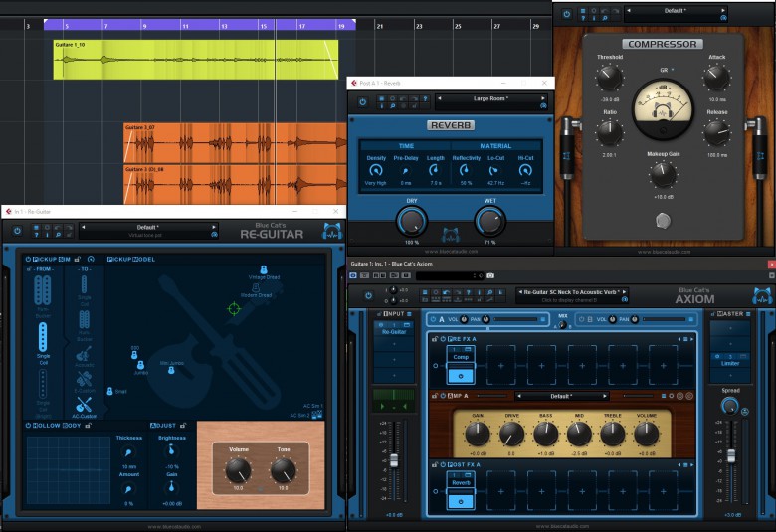
Task: Select Vintage Dread pickup model point
Action: point(264,269)
